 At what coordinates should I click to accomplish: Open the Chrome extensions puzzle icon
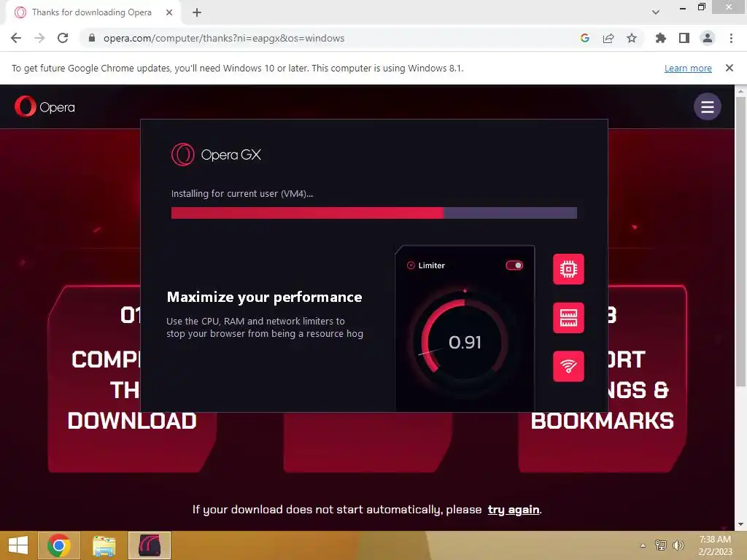tap(661, 38)
